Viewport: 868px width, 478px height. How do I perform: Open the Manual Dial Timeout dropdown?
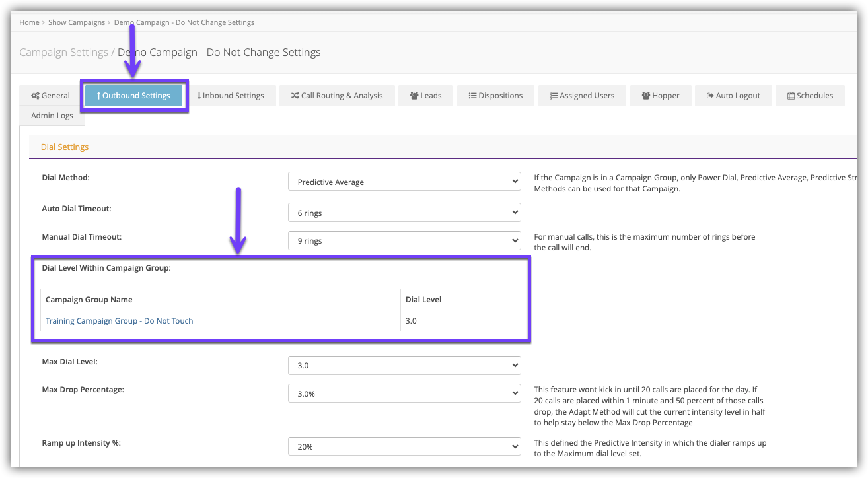coord(404,241)
